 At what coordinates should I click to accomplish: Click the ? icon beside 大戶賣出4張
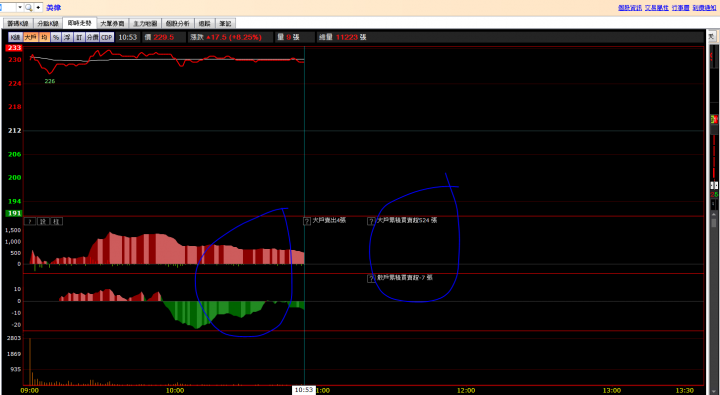pyautogui.click(x=307, y=221)
